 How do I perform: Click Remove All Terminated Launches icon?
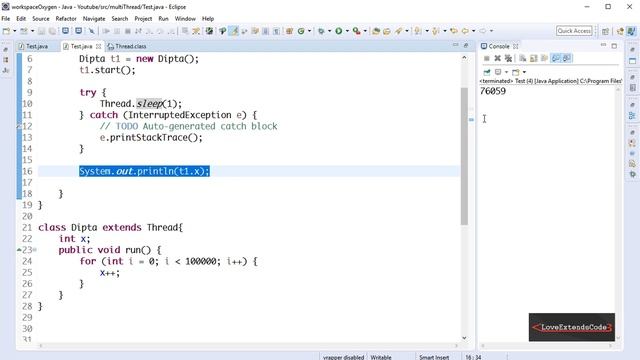click(508, 58)
